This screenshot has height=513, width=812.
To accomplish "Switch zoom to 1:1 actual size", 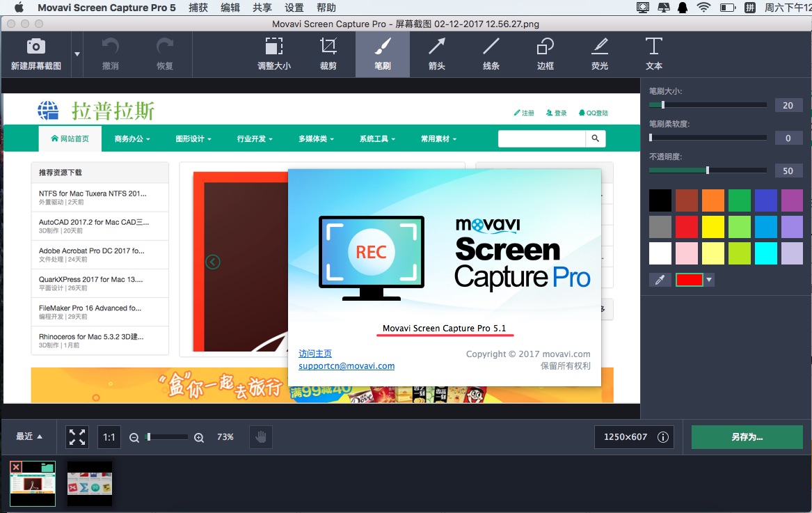I will coord(109,437).
